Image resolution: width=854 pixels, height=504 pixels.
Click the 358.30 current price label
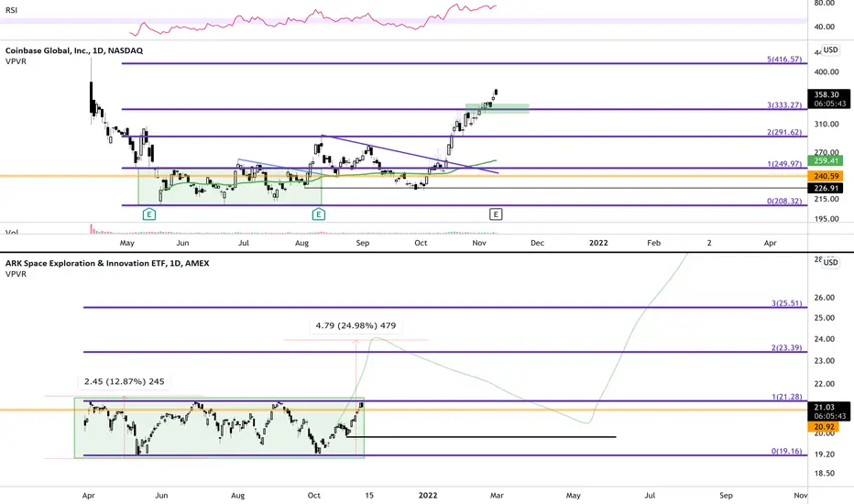pos(828,99)
